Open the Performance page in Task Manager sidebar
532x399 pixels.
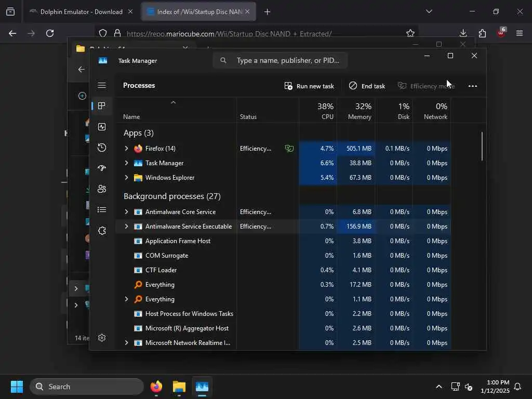tap(102, 127)
